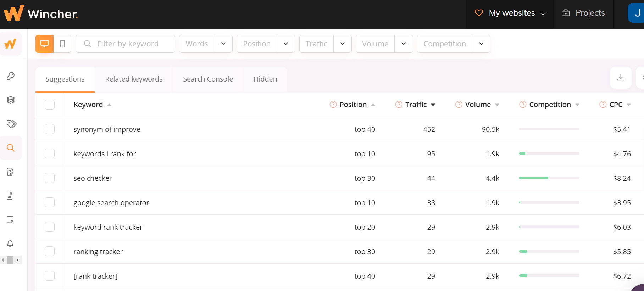Switch to desktop device view

(x=45, y=44)
